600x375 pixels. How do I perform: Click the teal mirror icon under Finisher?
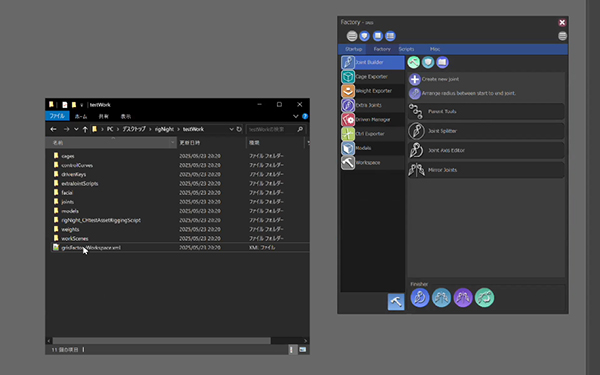pos(441,298)
